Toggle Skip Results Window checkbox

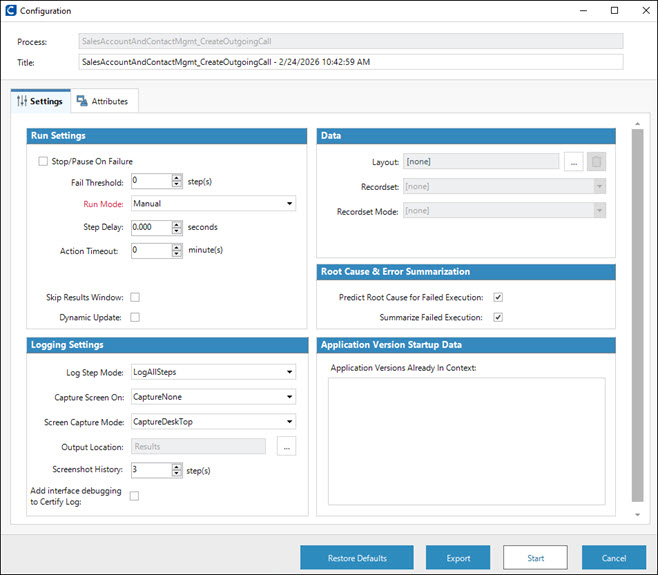coord(135,297)
